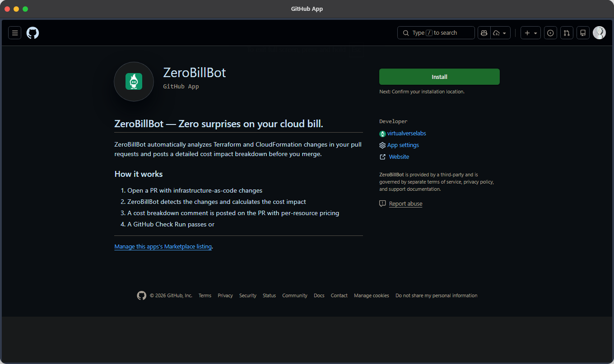This screenshot has width=614, height=364.
Task: Install the ZeroBillBot app
Action: coord(439,77)
